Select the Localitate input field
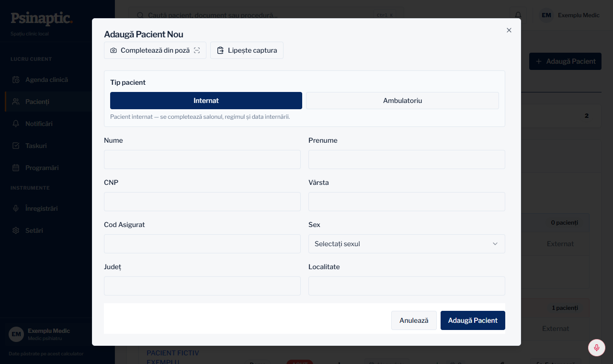Viewport: 613px width, 364px height. [x=407, y=286]
